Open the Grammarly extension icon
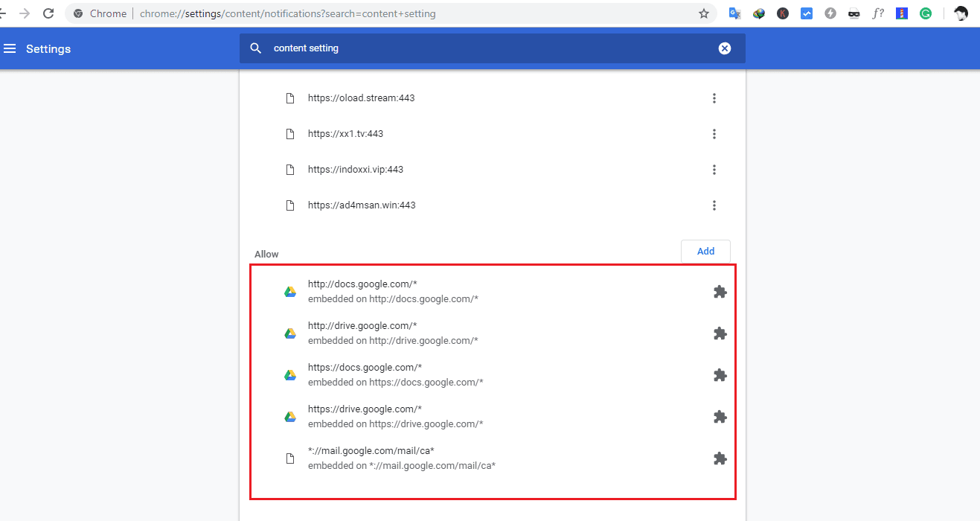 (x=926, y=13)
